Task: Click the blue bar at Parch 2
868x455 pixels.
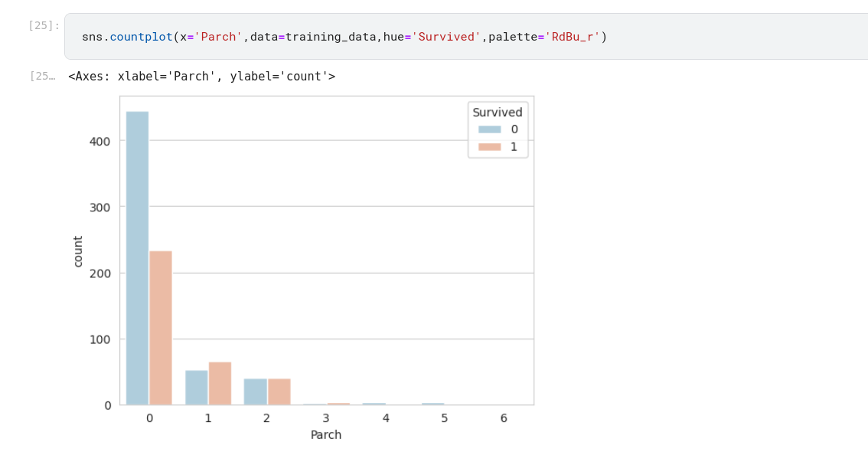Action: (x=256, y=391)
